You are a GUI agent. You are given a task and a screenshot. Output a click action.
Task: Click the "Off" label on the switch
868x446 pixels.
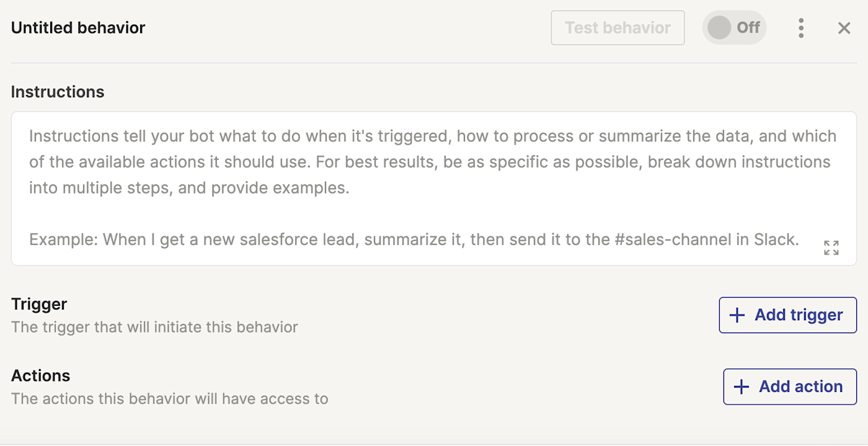click(x=748, y=28)
